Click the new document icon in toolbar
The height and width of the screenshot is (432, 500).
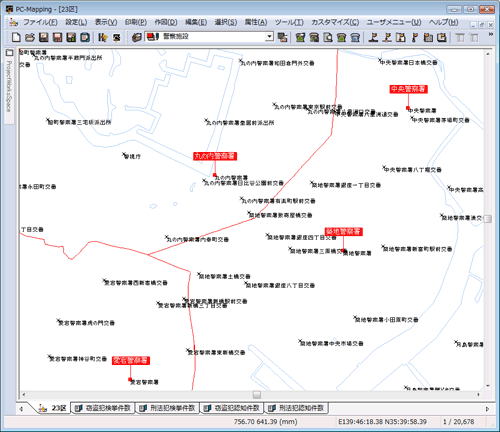16,37
